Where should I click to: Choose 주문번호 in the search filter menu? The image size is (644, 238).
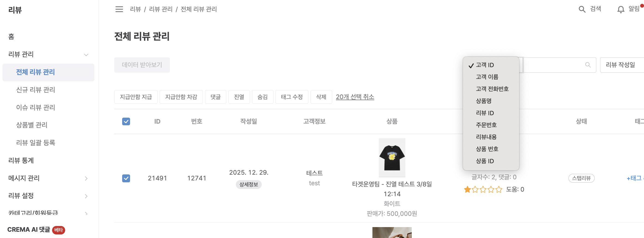point(486,125)
